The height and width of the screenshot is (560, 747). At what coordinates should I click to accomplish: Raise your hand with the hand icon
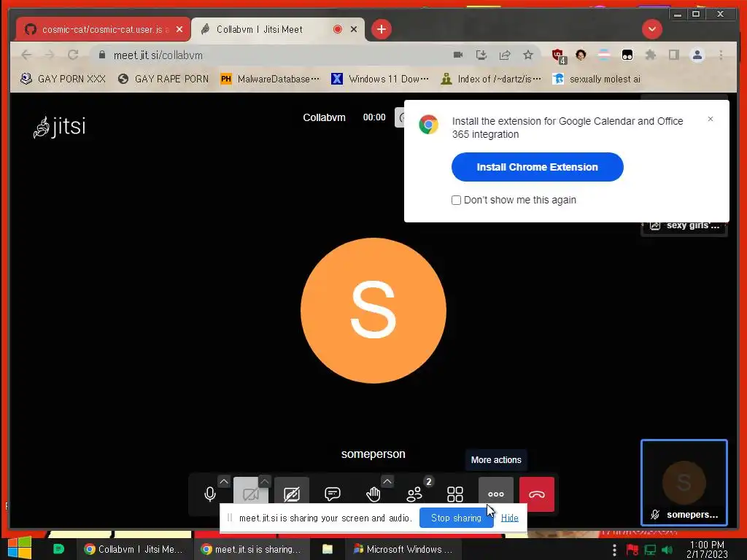373,494
